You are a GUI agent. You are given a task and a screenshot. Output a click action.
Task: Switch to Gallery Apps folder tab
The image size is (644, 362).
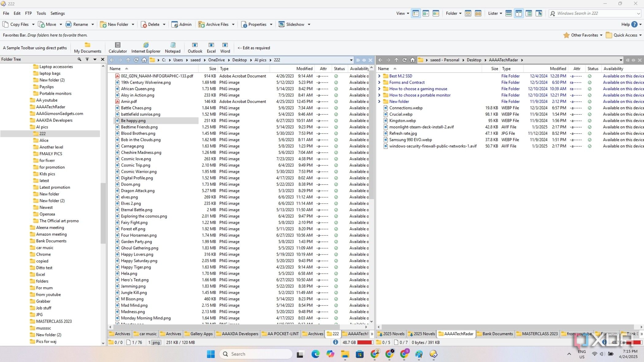198,334
